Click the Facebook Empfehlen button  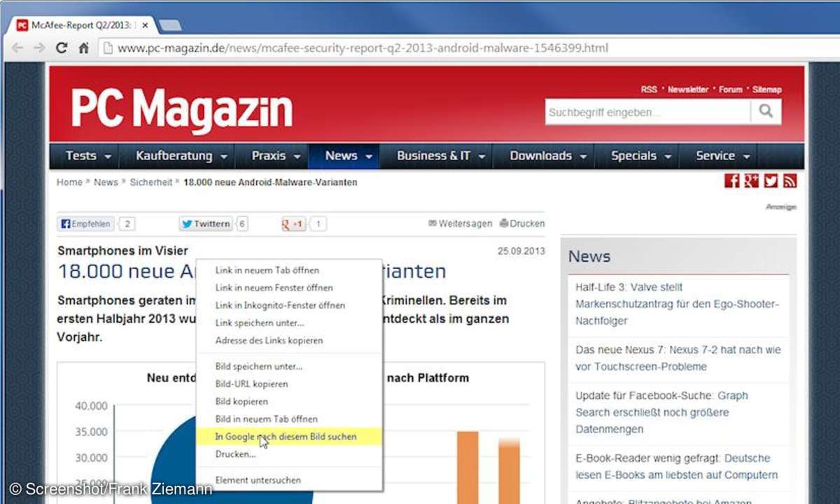click(86, 224)
